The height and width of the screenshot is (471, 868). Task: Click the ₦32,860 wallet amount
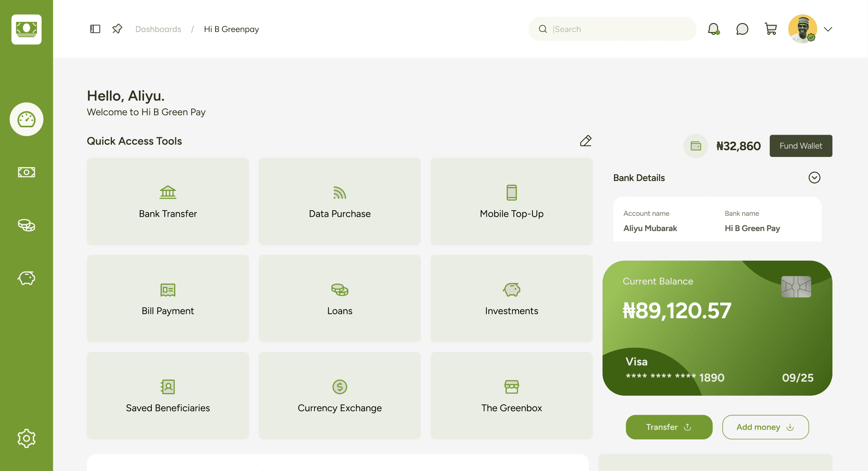click(738, 146)
